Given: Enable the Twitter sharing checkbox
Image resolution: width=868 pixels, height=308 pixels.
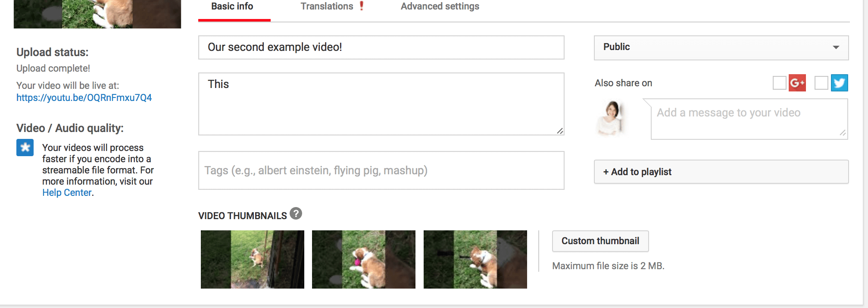Looking at the screenshot, I should pyautogui.click(x=821, y=83).
